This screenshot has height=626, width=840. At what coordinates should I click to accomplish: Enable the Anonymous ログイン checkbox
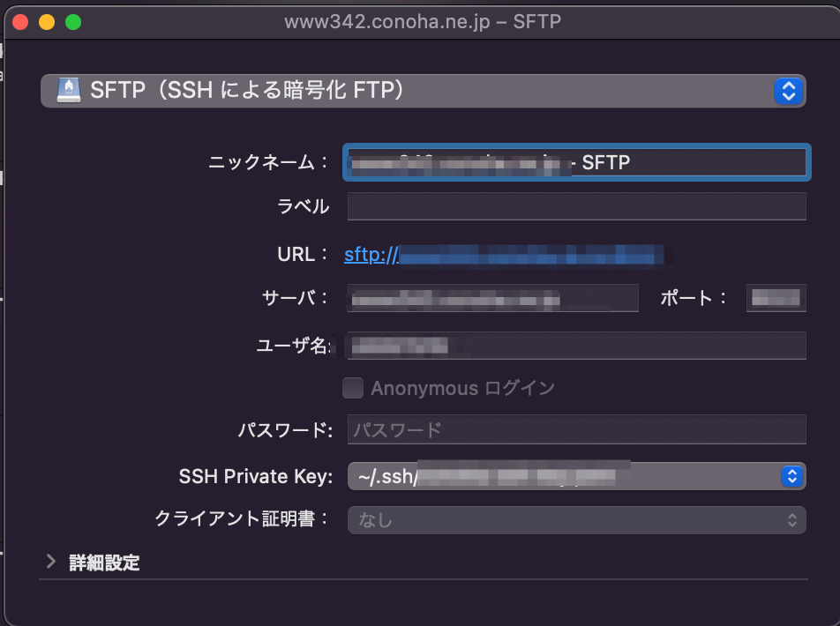353,388
